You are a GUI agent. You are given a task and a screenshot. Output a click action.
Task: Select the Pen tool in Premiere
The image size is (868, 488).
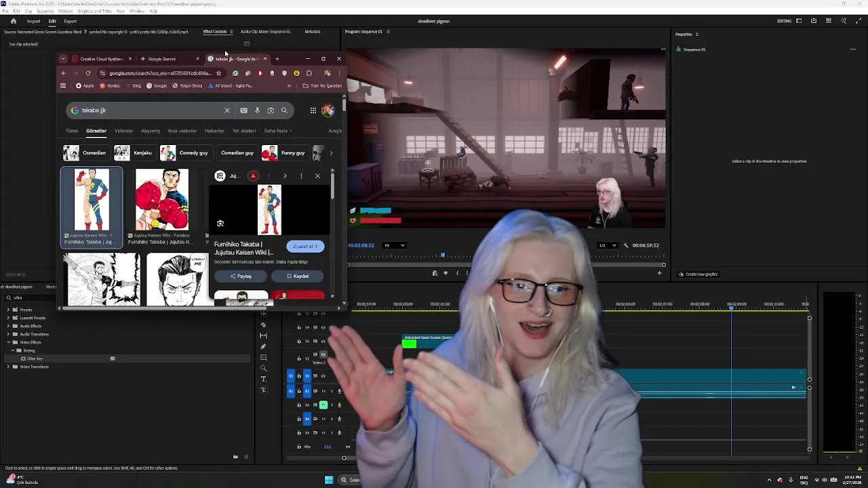click(x=264, y=346)
